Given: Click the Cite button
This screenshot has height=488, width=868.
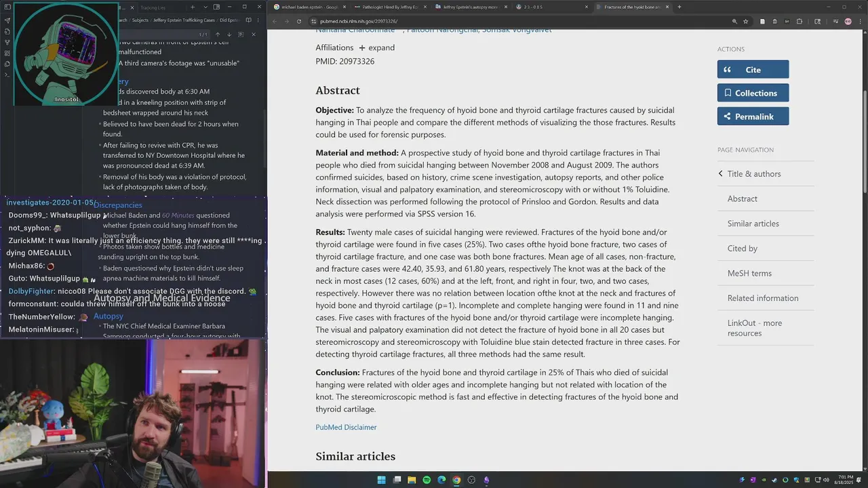Looking at the screenshot, I should pyautogui.click(x=753, y=69).
